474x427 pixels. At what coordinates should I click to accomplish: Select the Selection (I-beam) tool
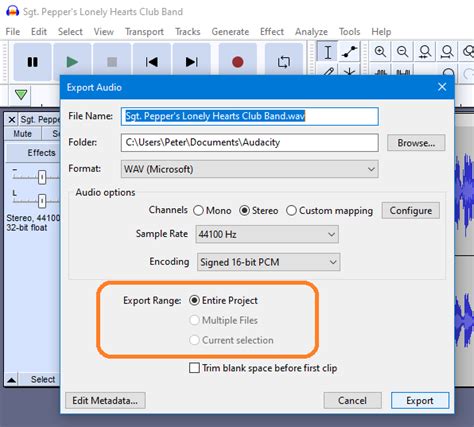click(x=327, y=52)
